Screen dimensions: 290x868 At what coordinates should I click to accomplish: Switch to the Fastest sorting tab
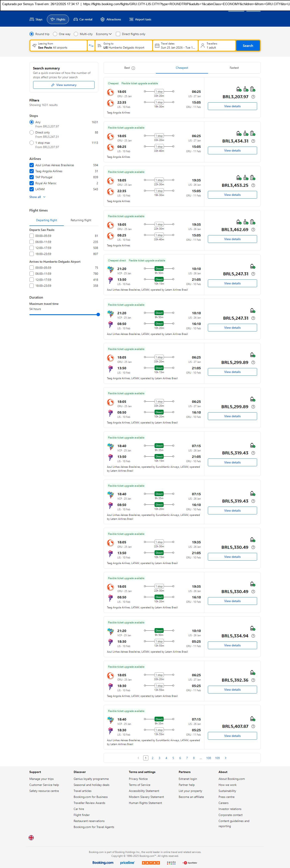click(x=234, y=68)
